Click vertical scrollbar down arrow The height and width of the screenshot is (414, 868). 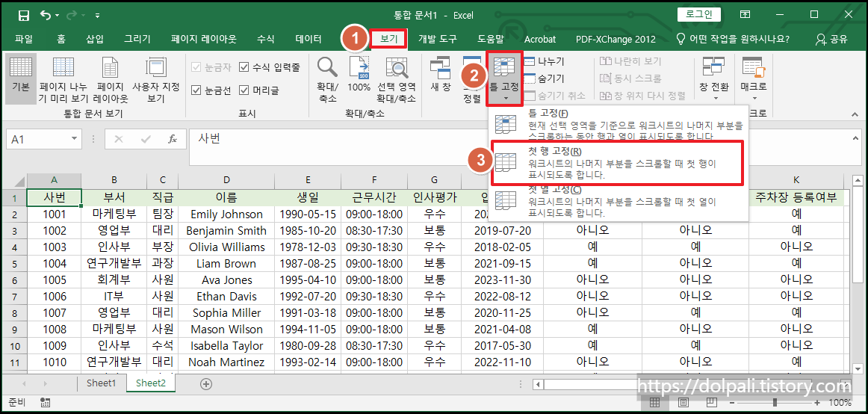tap(858, 368)
